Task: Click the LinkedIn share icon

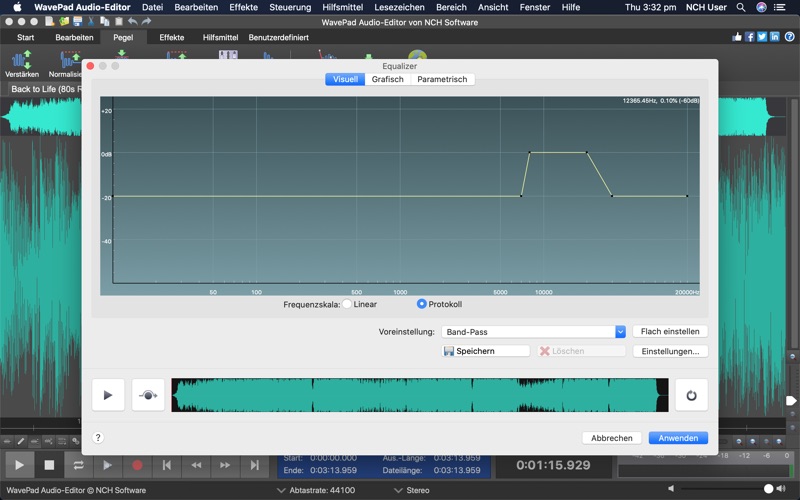Action: [775, 37]
